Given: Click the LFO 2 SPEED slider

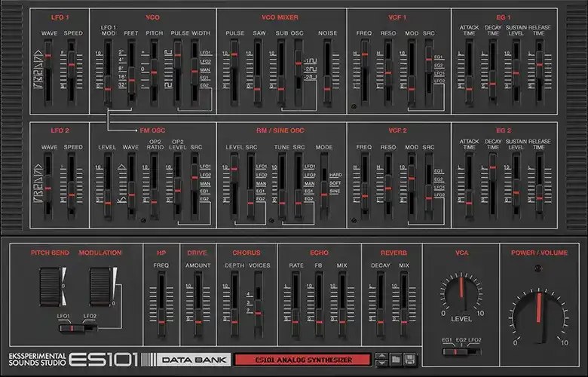Looking at the screenshot, I should pos(72,186).
